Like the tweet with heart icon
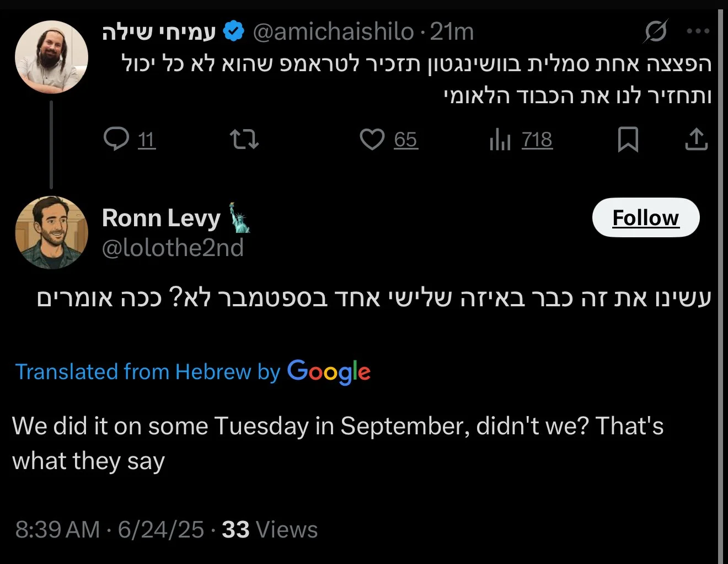The width and height of the screenshot is (728, 564). click(372, 139)
